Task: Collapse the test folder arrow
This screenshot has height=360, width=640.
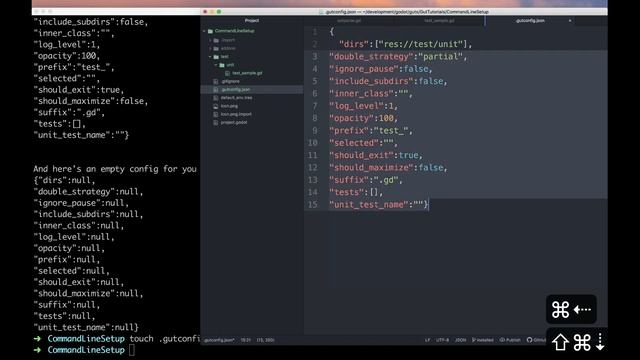Action: [210, 57]
